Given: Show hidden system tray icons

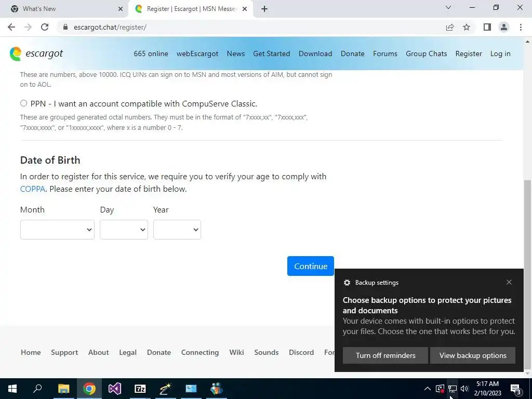Looking at the screenshot, I should click(428, 389).
